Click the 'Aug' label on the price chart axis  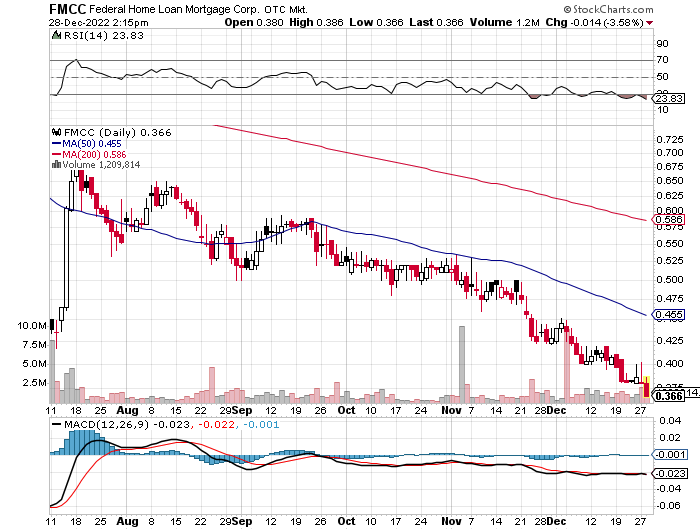(127, 410)
